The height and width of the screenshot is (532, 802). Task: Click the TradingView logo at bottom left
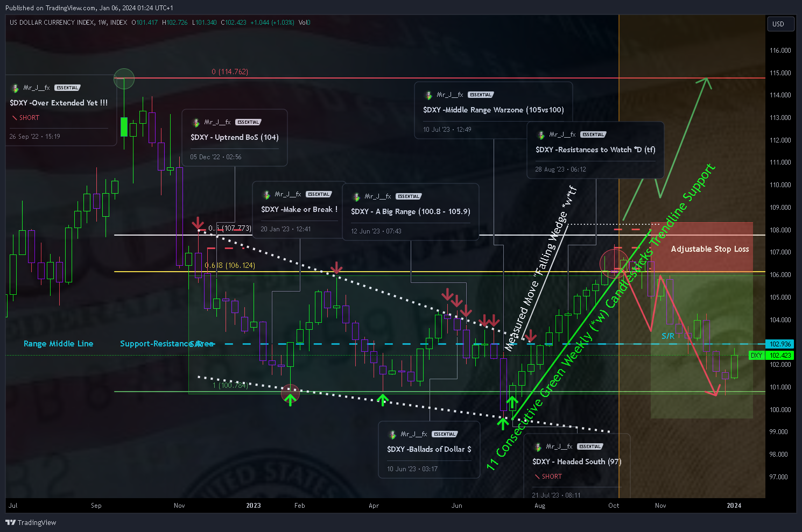[31, 522]
